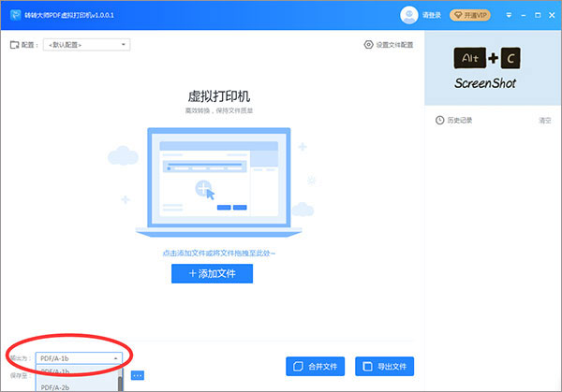Click the 合并文件 merge files button

tap(316, 367)
